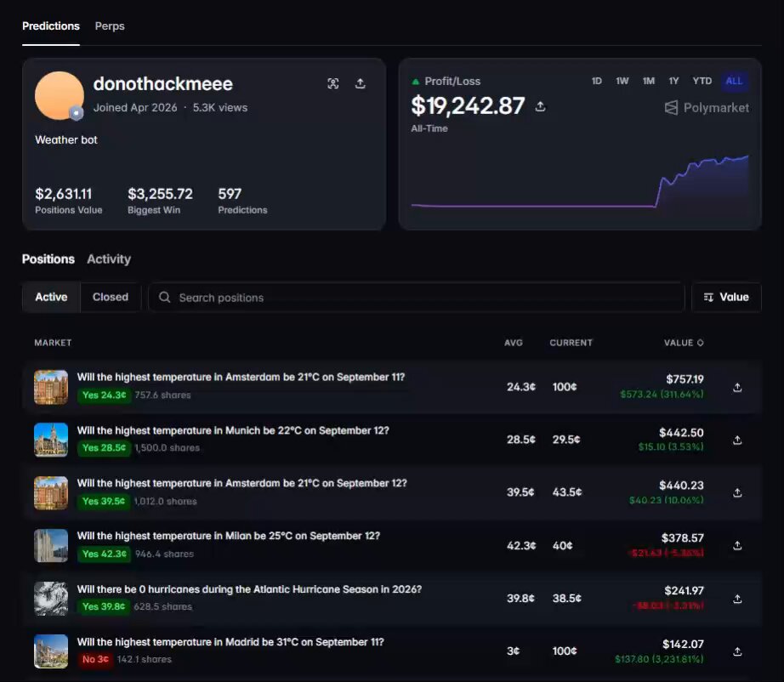The width and height of the screenshot is (784, 682).
Task: Set chart range to 1D
Action: (596, 81)
